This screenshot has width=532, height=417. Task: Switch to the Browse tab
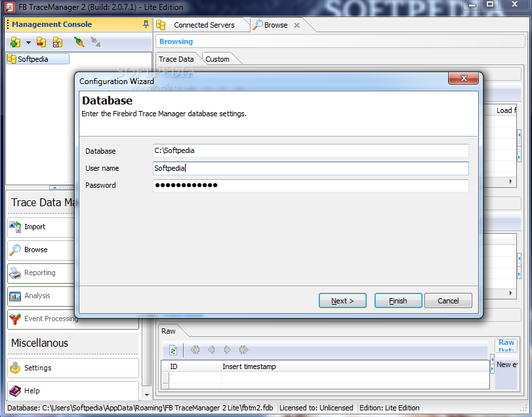tap(275, 25)
